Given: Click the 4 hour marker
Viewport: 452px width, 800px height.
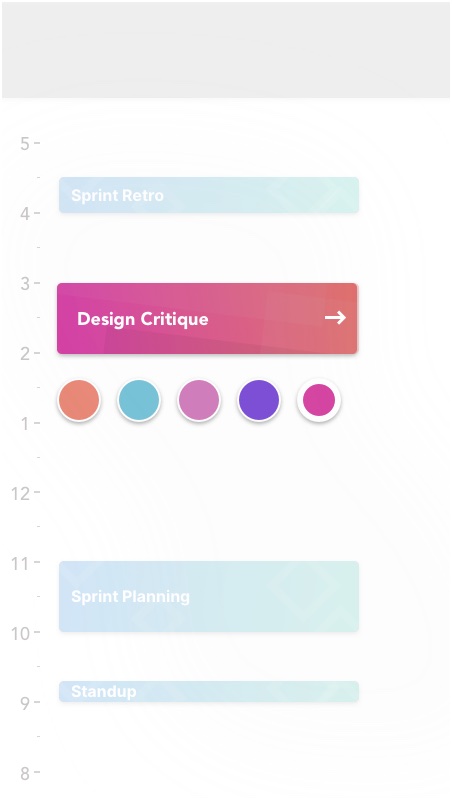Looking at the screenshot, I should (25, 214).
